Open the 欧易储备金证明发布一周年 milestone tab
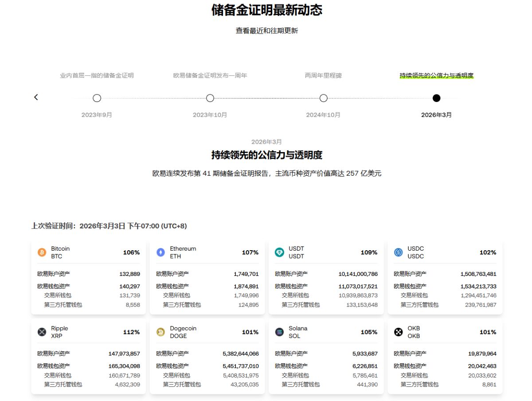532x401 pixels. (210, 75)
